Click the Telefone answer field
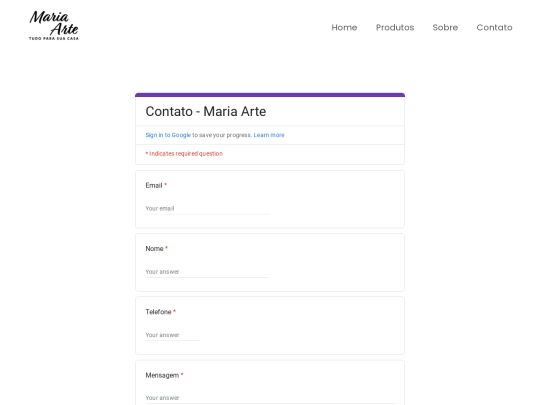 [x=172, y=335]
